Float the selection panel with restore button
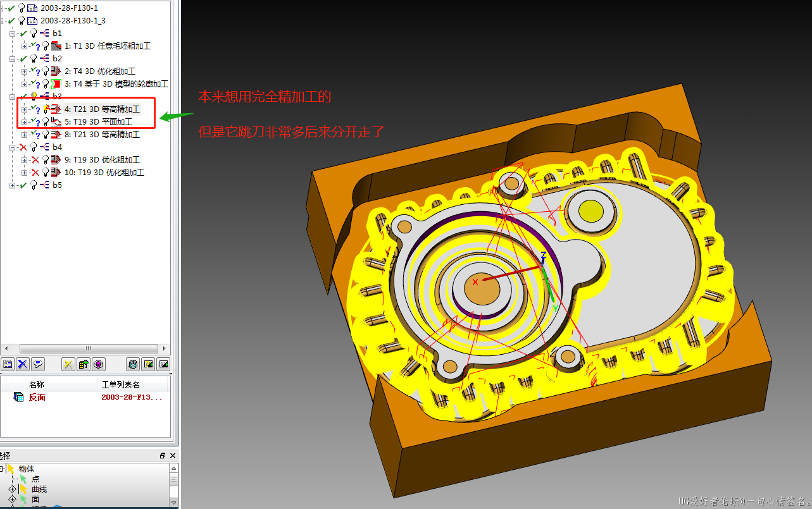The image size is (812, 509). (x=163, y=455)
